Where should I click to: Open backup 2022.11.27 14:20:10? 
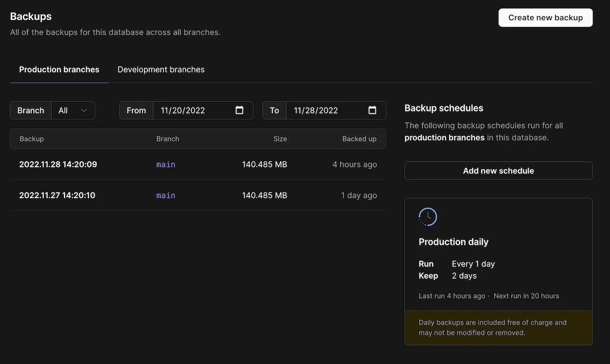click(57, 195)
